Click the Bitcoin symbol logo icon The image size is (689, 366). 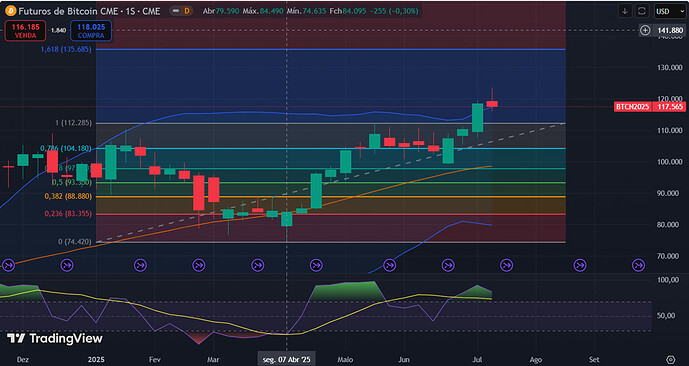pyautogui.click(x=11, y=11)
